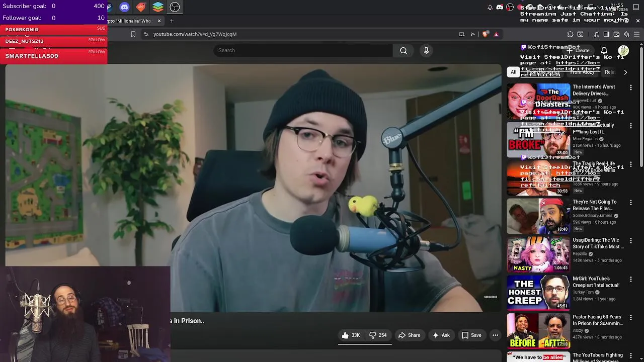Like the video with 33K likes
This screenshot has height=362, width=644.
(x=351, y=335)
